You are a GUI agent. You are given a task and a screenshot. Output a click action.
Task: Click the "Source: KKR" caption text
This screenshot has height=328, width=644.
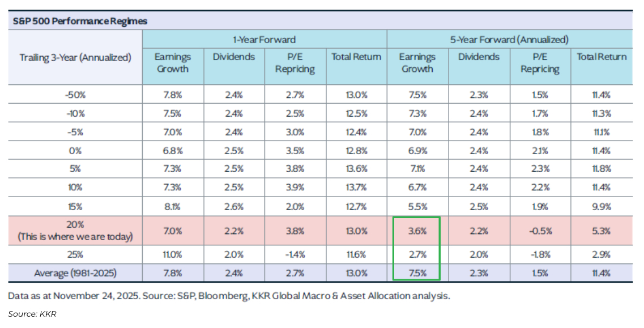tap(31, 313)
